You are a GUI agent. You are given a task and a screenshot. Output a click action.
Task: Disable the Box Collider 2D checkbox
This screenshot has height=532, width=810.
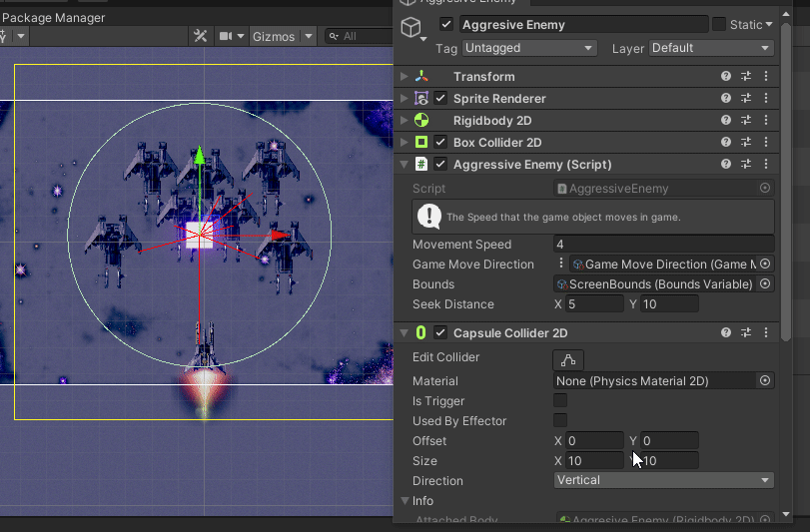coord(440,142)
